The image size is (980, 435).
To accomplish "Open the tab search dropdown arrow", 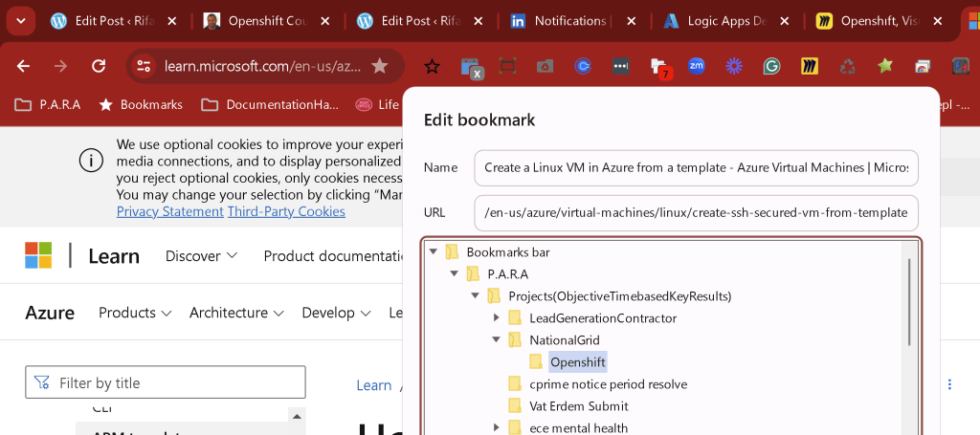I will coord(21,21).
